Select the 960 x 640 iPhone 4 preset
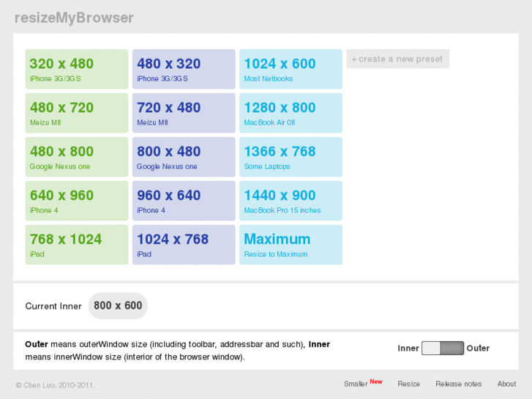Viewport: 532px width, 399px height. [x=184, y=201]
